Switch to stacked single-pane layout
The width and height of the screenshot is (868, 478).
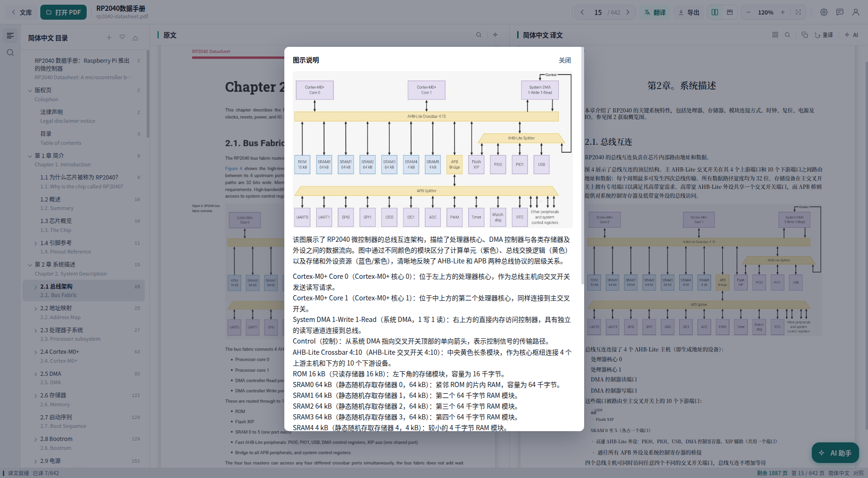tap(730, 12)
